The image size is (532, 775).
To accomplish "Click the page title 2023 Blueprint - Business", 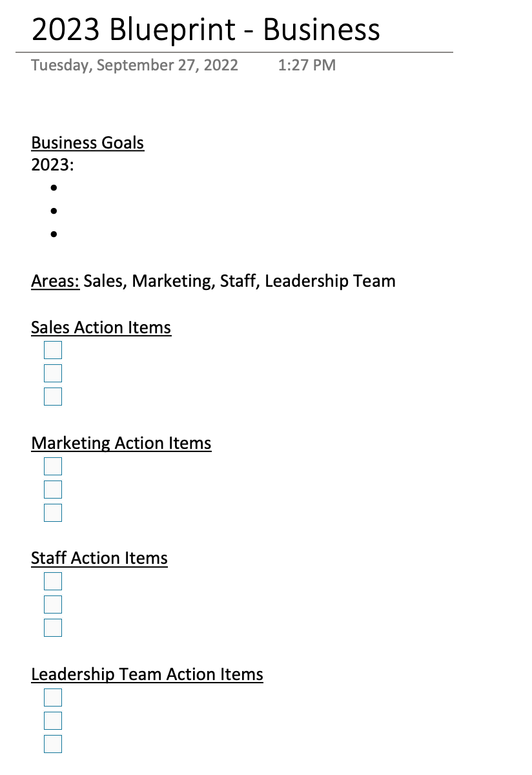I will pyautogui.click(x=206, y=30).
